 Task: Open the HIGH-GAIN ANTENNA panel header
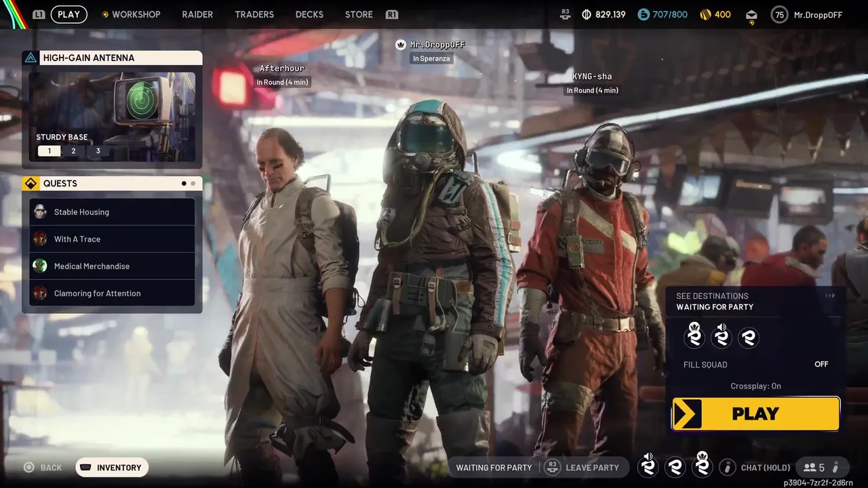pos(113,58)
